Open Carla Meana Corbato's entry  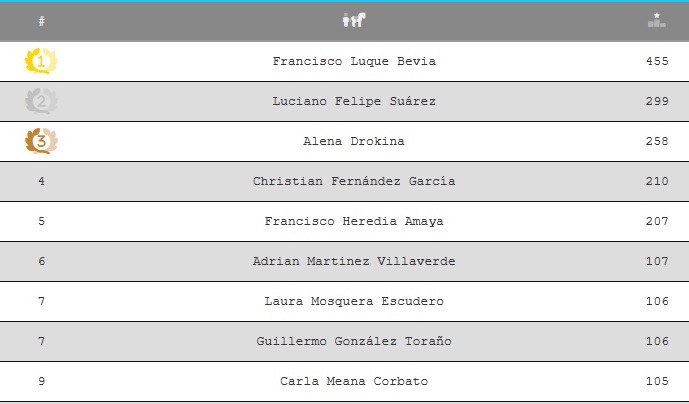354,382
